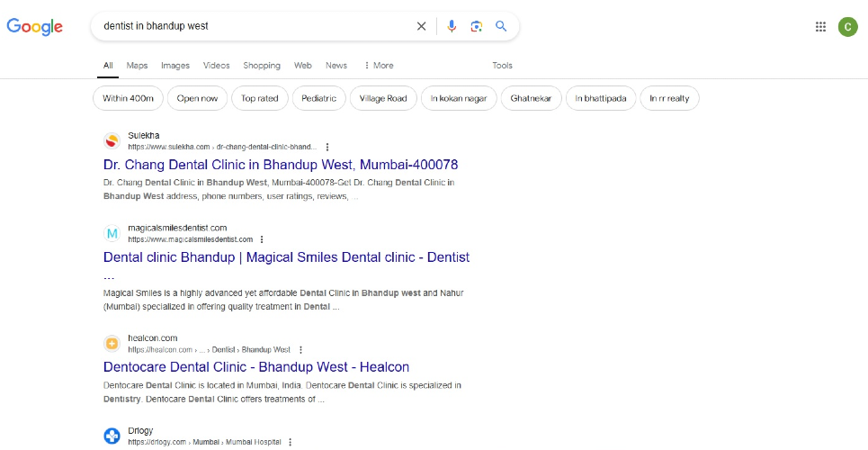This screenshot has width=868, height=450.
Task: Open more options for Drlogy result
Action: [x=290, y=442]
